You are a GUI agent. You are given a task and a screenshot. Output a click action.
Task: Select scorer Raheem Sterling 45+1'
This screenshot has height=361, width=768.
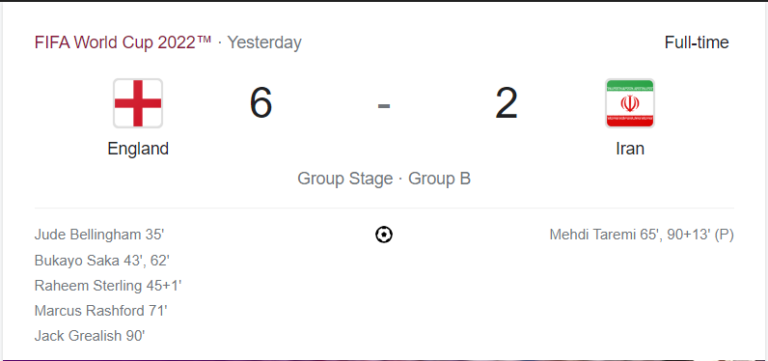108,286
